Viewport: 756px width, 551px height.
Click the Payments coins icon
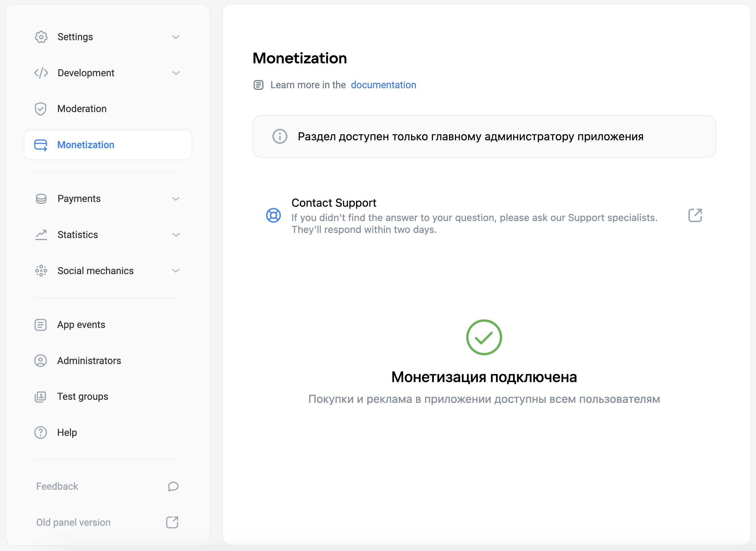coord(41,199)
